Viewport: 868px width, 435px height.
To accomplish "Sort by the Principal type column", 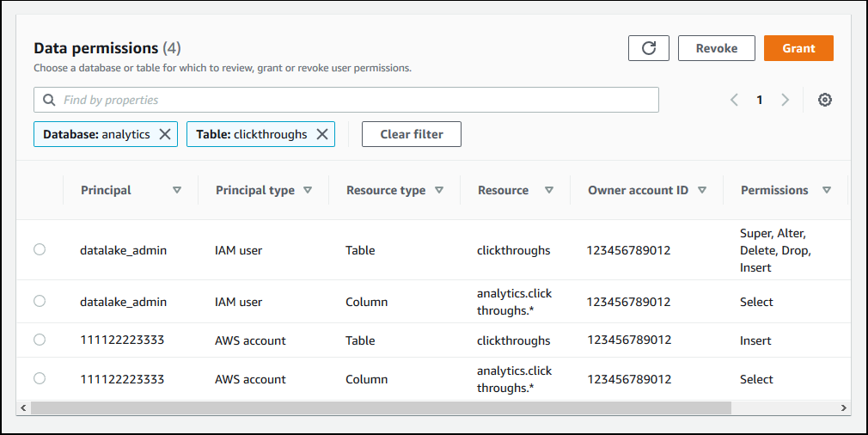I will tap(308, 190).
